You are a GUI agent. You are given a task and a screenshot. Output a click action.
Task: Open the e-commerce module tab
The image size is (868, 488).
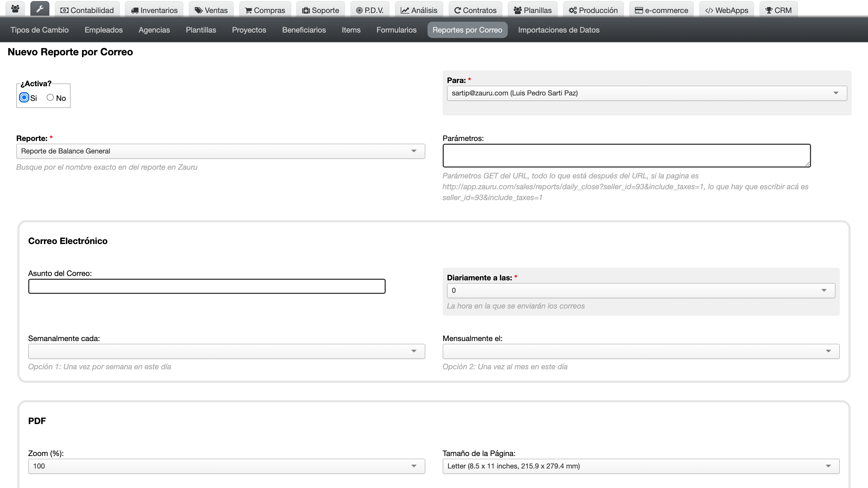661,10
